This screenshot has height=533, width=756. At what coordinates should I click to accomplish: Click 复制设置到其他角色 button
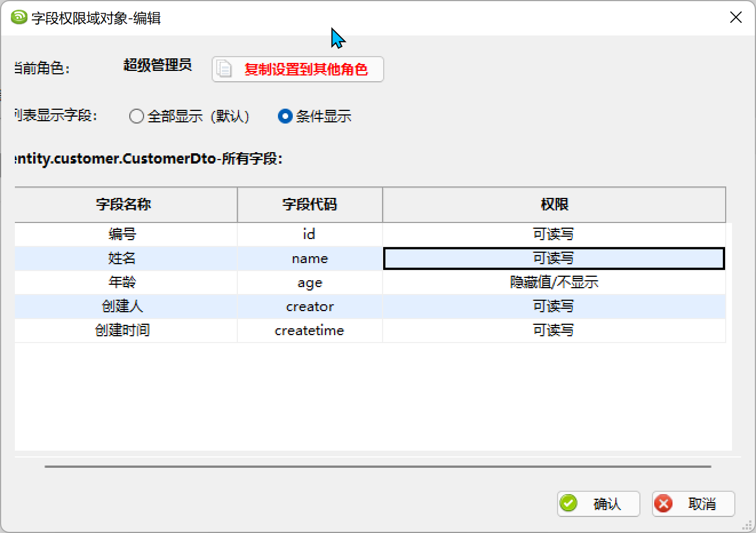click(x=297, y=69)
